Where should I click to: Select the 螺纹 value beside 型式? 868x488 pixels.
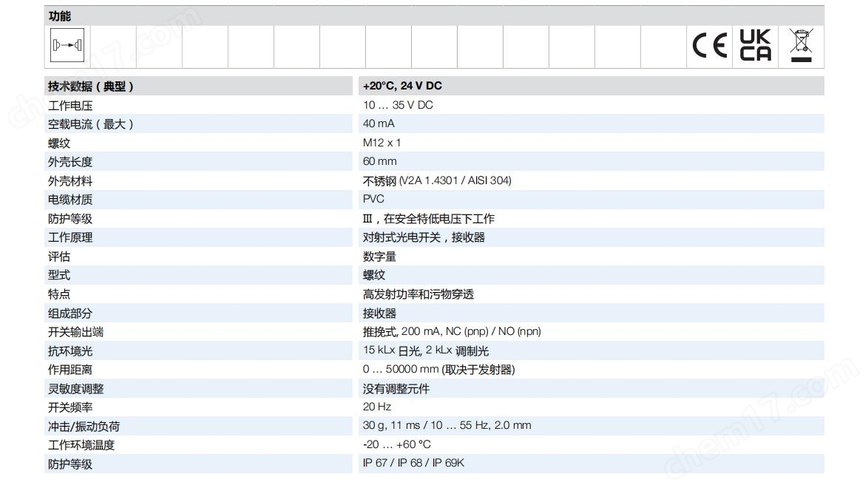374,275
